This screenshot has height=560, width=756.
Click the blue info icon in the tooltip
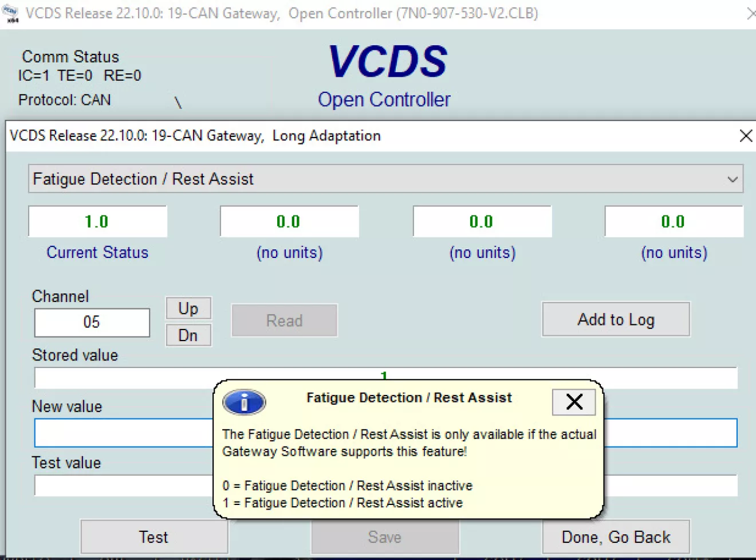244,402
